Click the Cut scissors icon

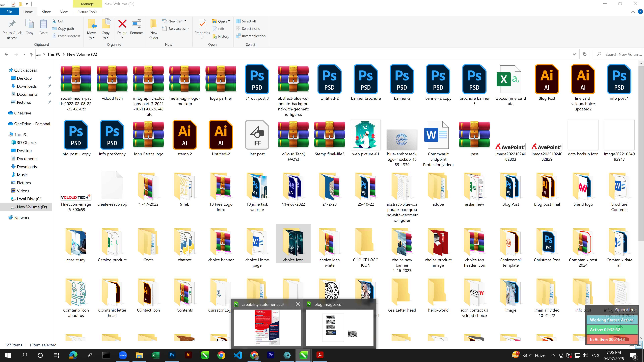pos(54,21)
